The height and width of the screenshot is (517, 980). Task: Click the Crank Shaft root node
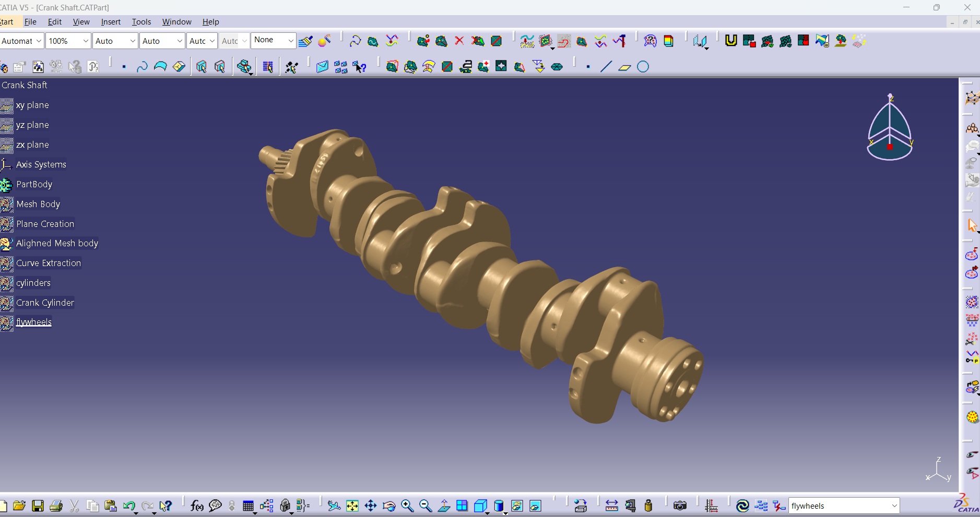[25, 85]
